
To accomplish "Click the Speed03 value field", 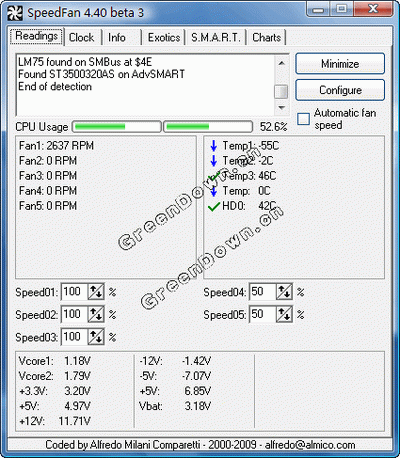I will pos(74,337).
